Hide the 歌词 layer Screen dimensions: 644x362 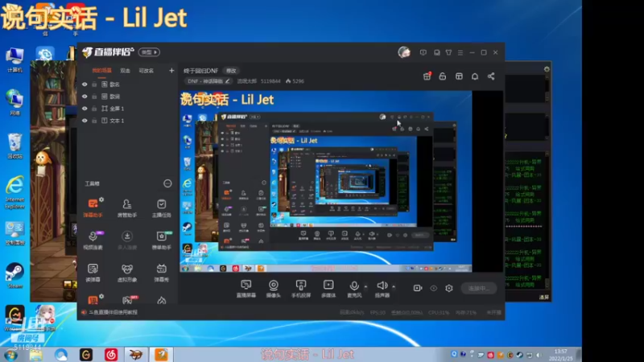point(85,97)
